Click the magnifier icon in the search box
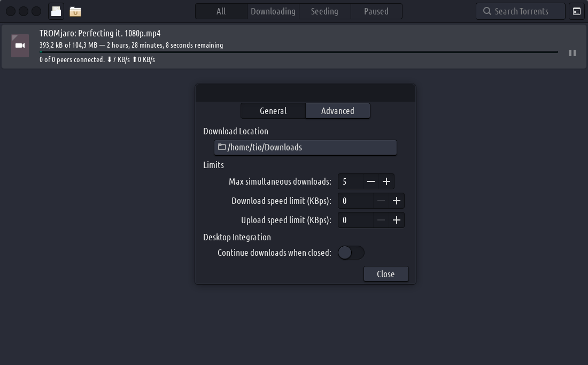The height and width of the screenshot is (365, 588). (x=487, y=11)
